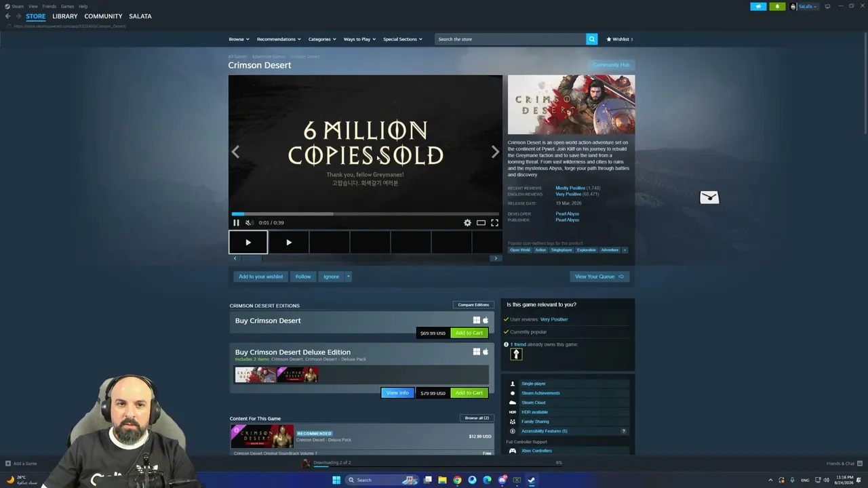Follow Crimson Desert
Viewport: 868px width, 488px height.
click(x=303, y=277)
